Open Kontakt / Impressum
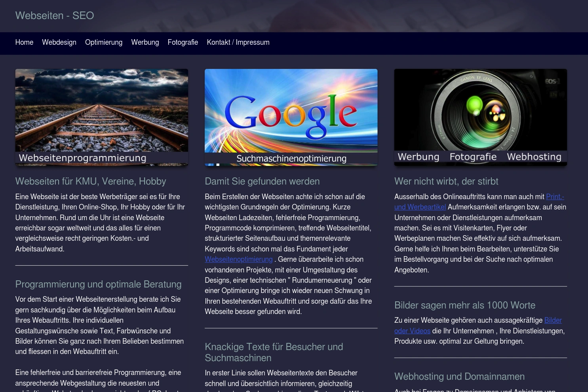 [x=238, y=42]
